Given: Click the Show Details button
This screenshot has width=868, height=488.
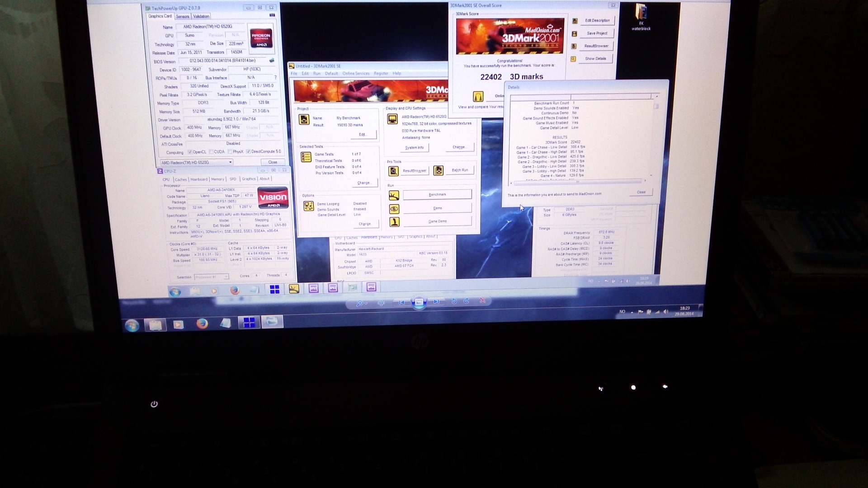Looking at the screenshot, I should [x=595, y=59].
